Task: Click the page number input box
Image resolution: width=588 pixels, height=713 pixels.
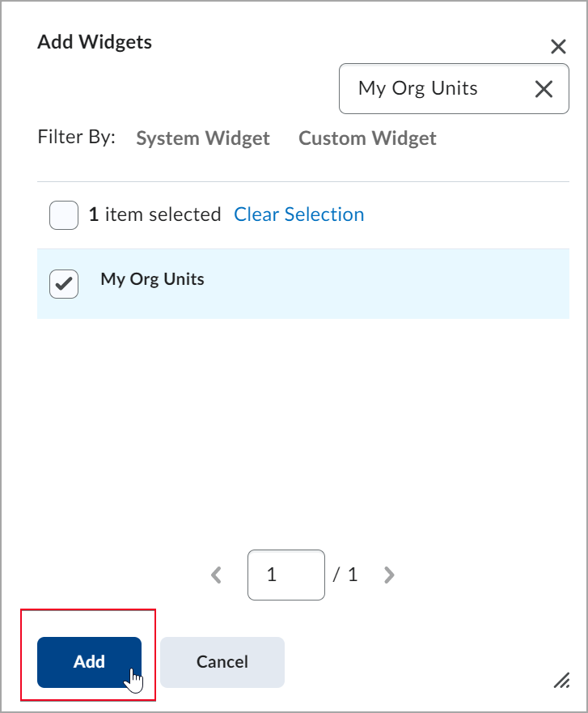Action: tap(286, 575)
